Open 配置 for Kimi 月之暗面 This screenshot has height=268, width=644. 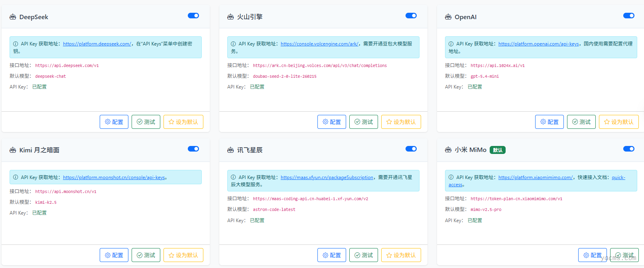click(x=114, y=255)
